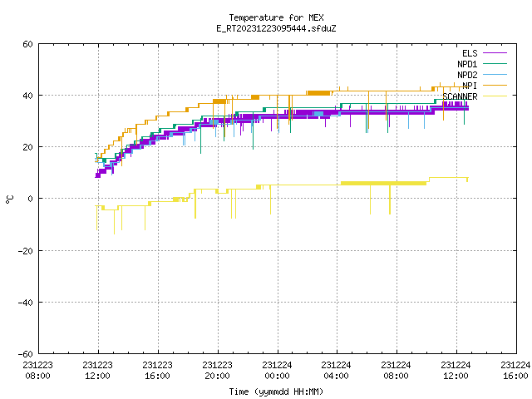532x399 pixels.
Task: Click the green NPD1 legend line sample
Action: pos(495,63)
